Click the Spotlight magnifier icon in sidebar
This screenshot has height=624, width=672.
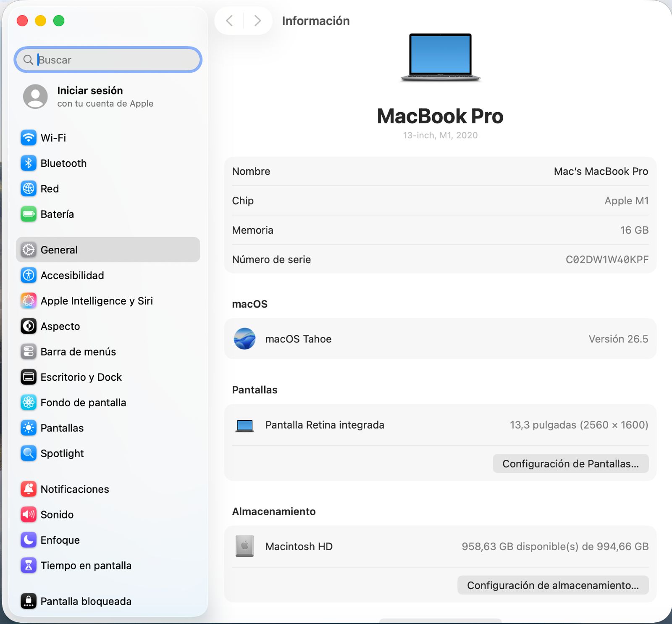(29, 453)
